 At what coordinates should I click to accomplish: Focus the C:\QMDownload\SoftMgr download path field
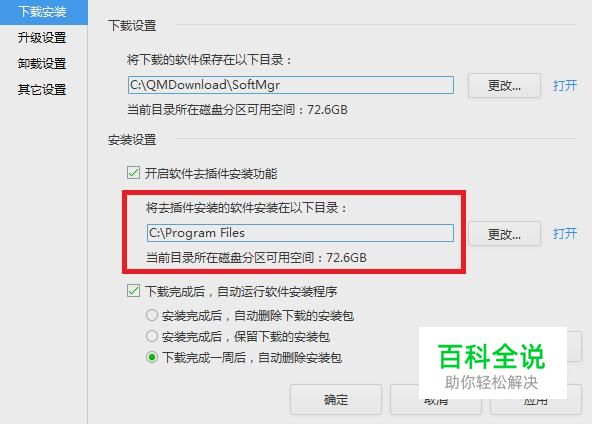pos(291,85)
